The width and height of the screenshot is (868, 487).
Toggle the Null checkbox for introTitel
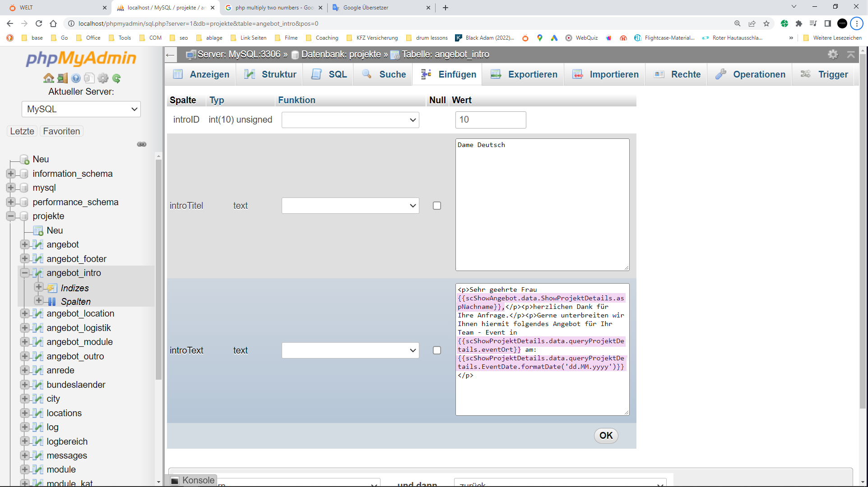click(x=436, y=205)
